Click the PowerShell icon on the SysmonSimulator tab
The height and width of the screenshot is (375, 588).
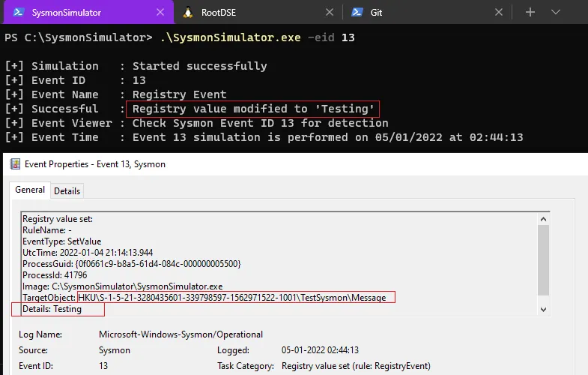tap(17, 12)
